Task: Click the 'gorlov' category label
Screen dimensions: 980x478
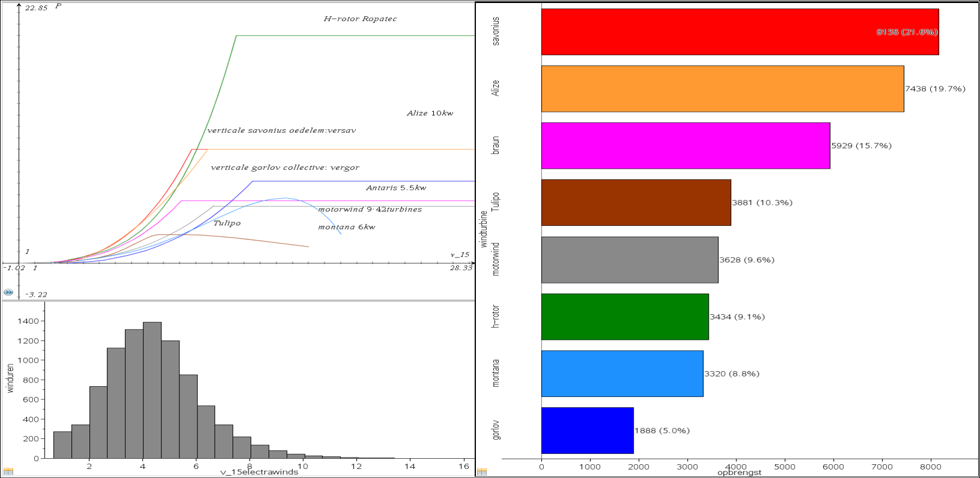Action: (x=496, y=430)
